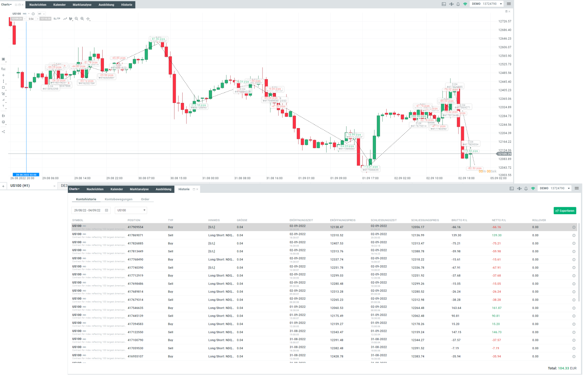Switch to the Order tab in history
The image size is (588, 379).
click(x=145, y=199)
